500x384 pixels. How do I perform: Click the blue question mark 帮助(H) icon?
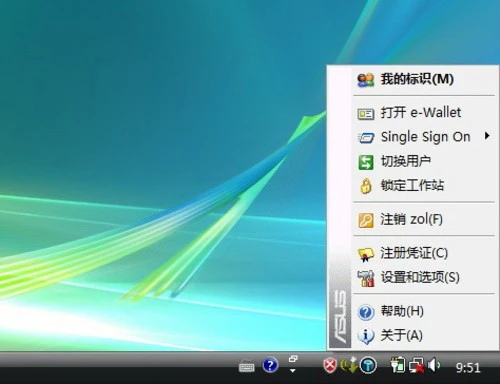point(366,312)
